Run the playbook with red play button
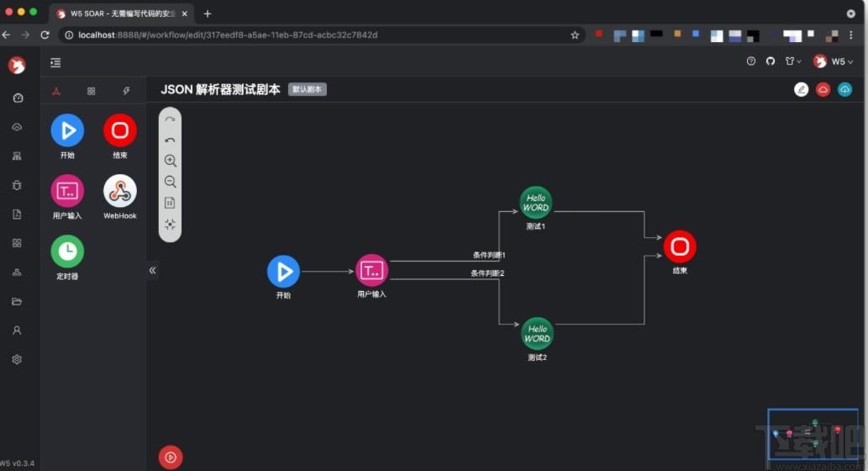 (x=171, y=458)
